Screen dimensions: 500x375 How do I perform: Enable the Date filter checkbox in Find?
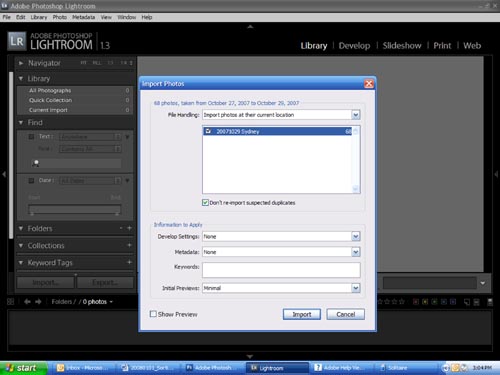31,180
